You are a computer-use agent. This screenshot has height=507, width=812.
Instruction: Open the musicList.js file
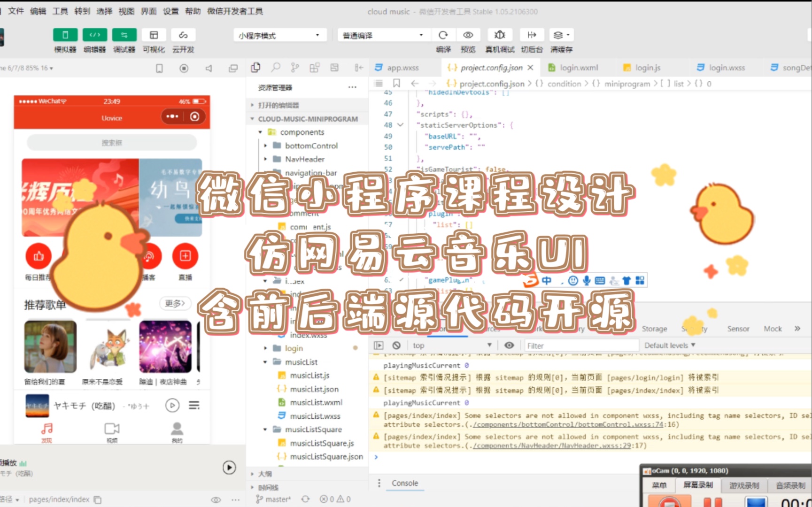[x=309, y=376]
